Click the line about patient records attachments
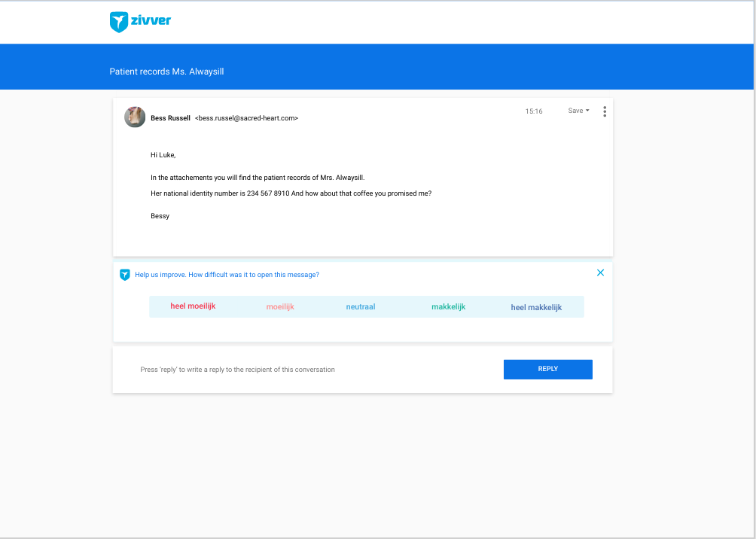Viewport: 756px width, 539px height. (258, 178)
